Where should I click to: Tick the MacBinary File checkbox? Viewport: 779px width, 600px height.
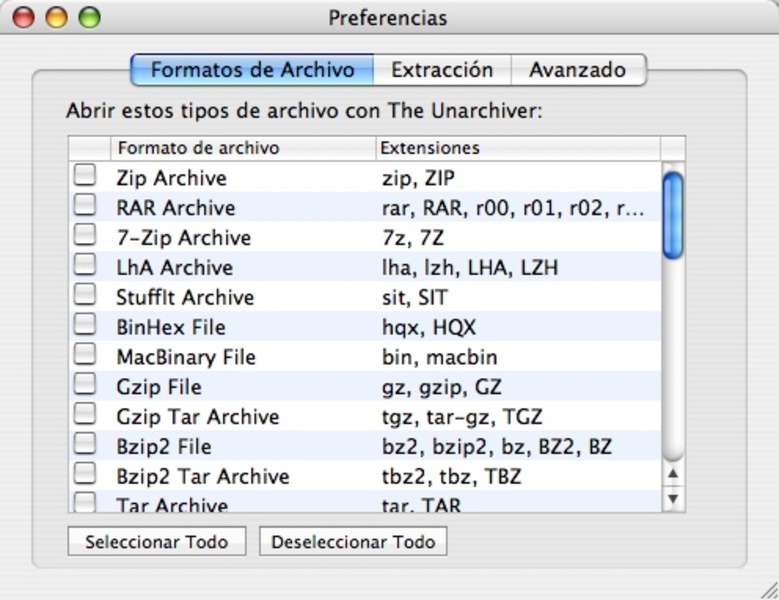[86, 355]
